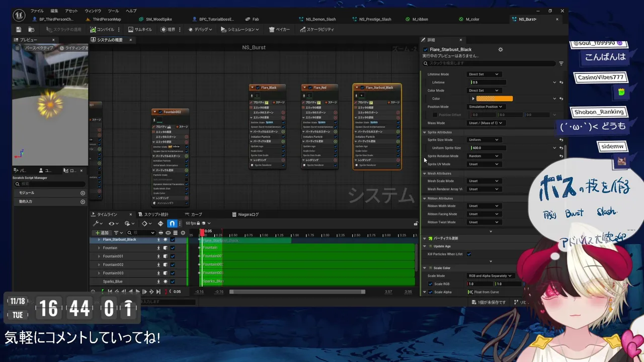Open the シミュレーション dropdown

point(239,30)
